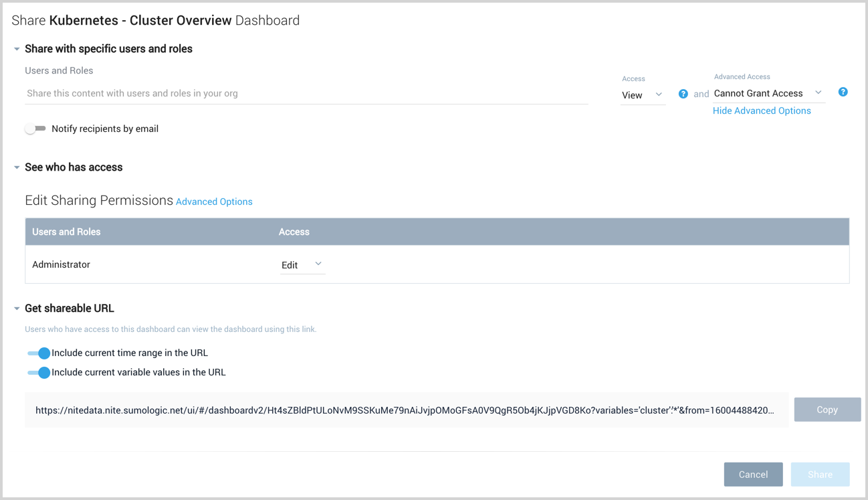868x500 pixels.
Task: Collapse the Share with specific users section
Action: (x=16, y=48)
